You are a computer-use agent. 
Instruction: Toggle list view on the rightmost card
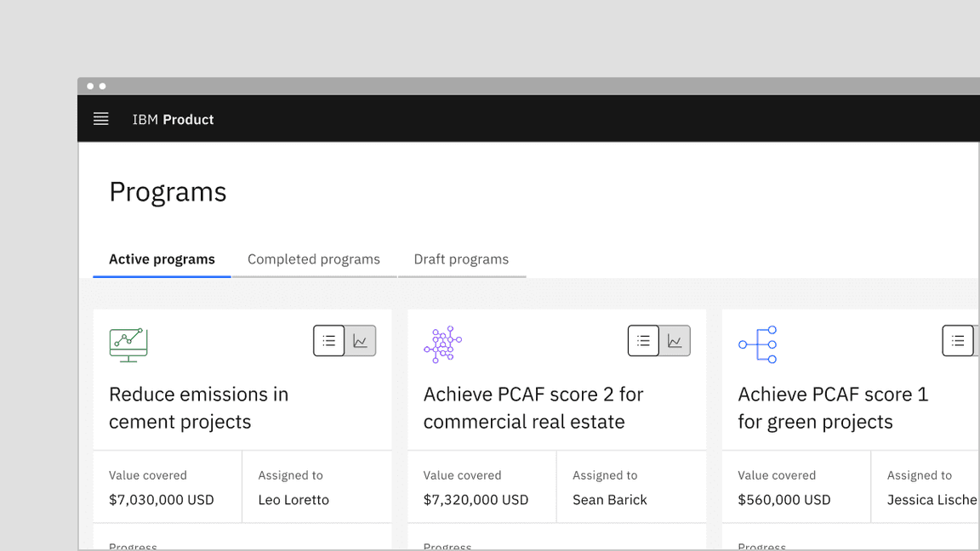(x=957, y=340)
